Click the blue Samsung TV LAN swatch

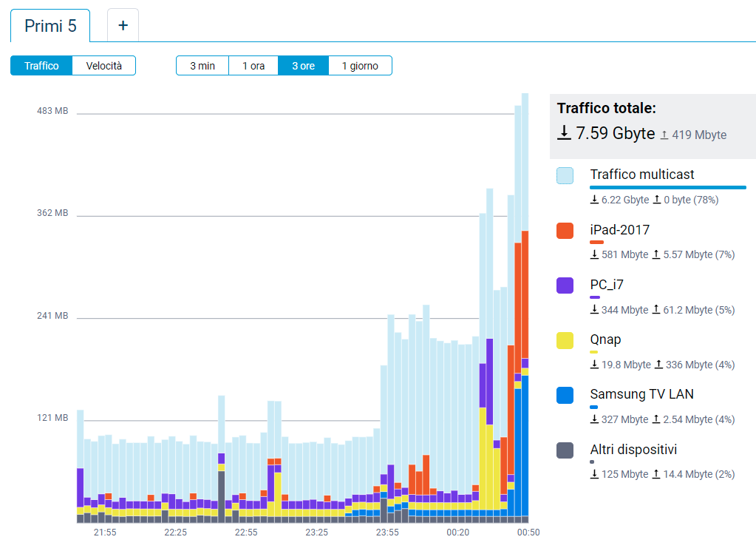pyautogui.click(x=565, y=395)
